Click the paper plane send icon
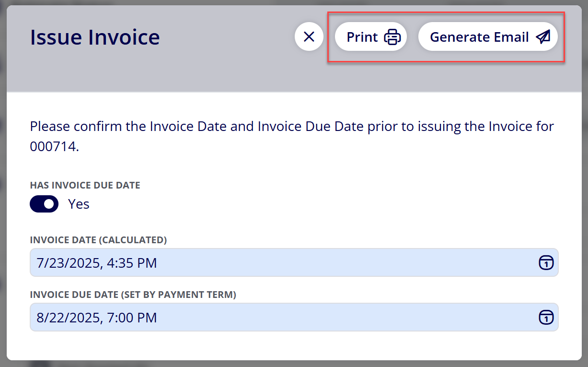Screen dimensions: 588x367 pyautogui.click(x=543, y=37)
